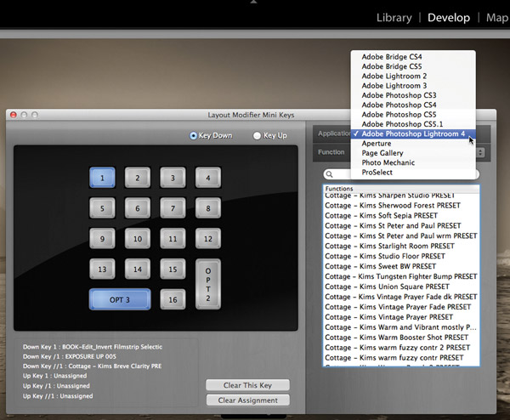Screen dimensions: 510x420
Task: Click Down Key /1 EXPOSURE UP 005 line
Action: pos(70,356)
